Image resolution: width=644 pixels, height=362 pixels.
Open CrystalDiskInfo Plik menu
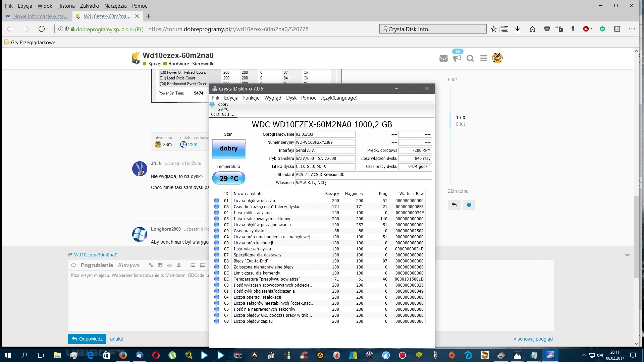tap(216, 98)
